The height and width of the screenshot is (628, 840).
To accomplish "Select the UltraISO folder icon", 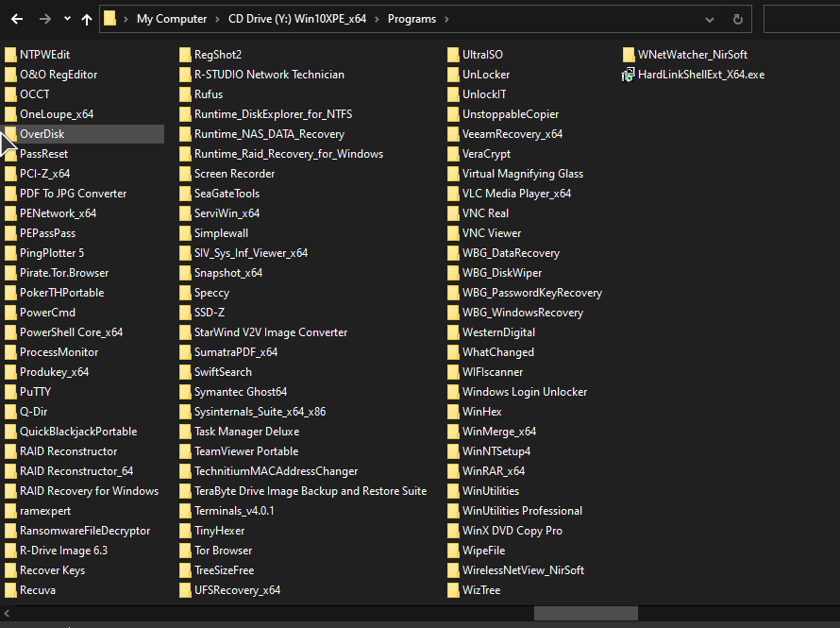I will [x=453, y=55].
